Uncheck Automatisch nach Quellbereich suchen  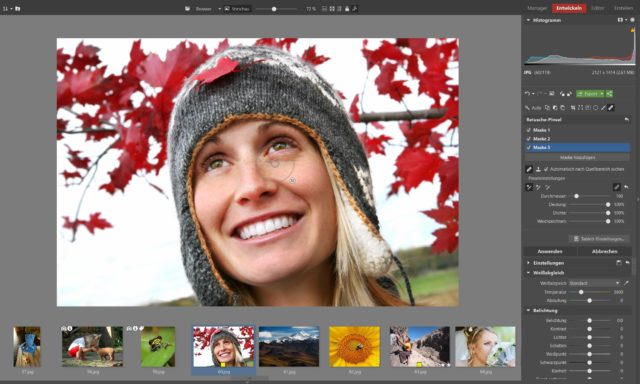click(x=546, y=169)
